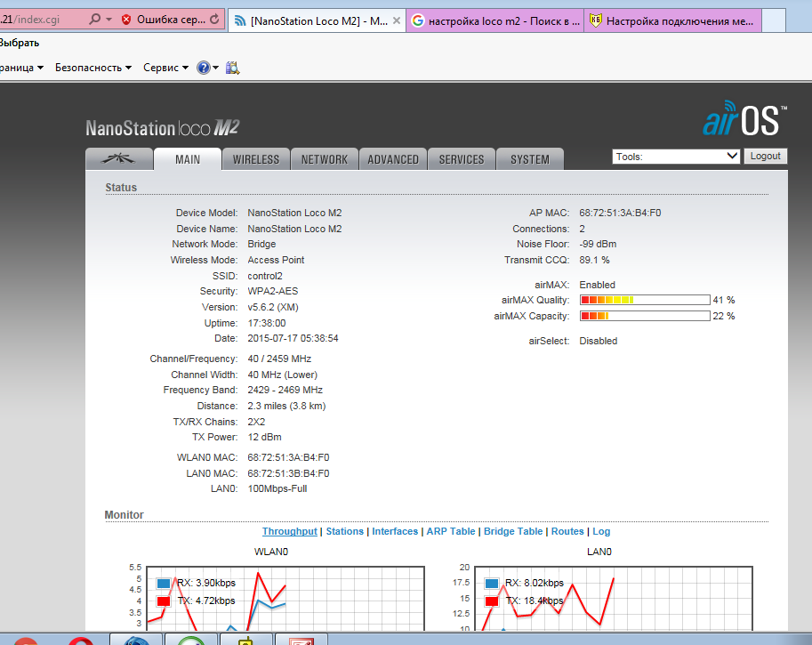Click the Logout button
Image resolution: width=812 pixels, height=645 pixels.
click(x=766, y=156)
